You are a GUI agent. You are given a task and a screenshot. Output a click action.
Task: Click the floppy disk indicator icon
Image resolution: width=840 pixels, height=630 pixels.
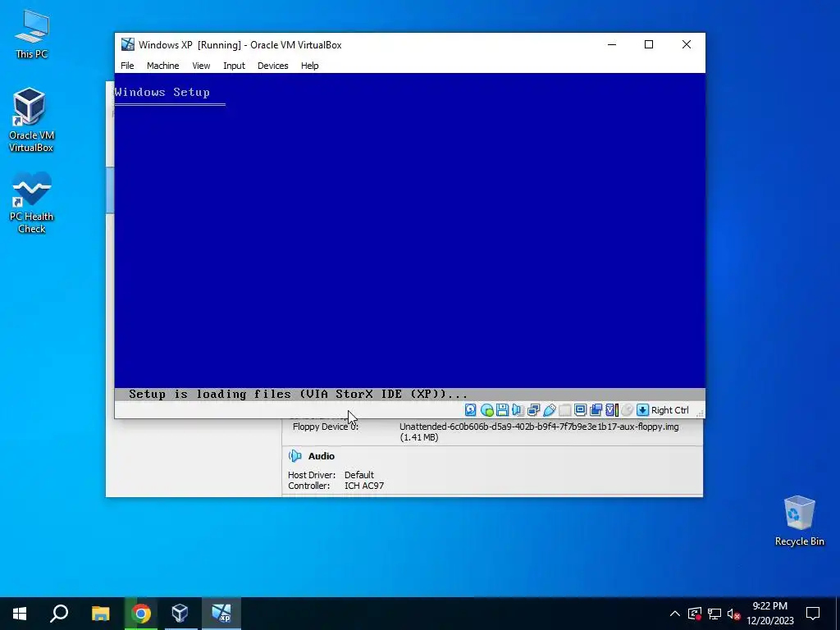click(x=502, y=410)
